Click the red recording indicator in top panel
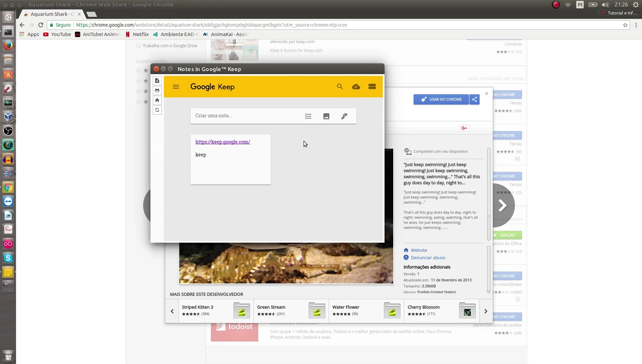This screenshot has height=364, width=642. [x=556, y=5]
